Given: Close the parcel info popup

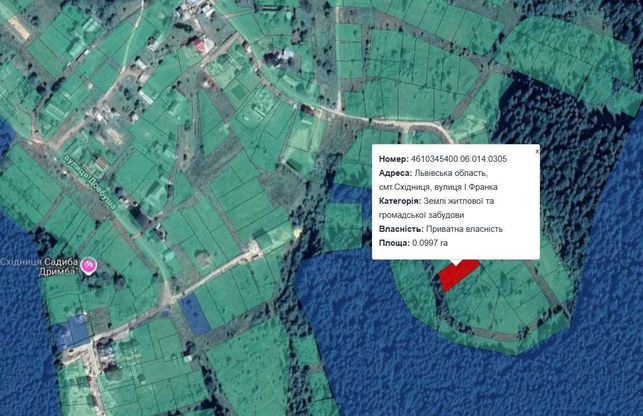Looking at the screenshot, I should (x=537, y=151).
